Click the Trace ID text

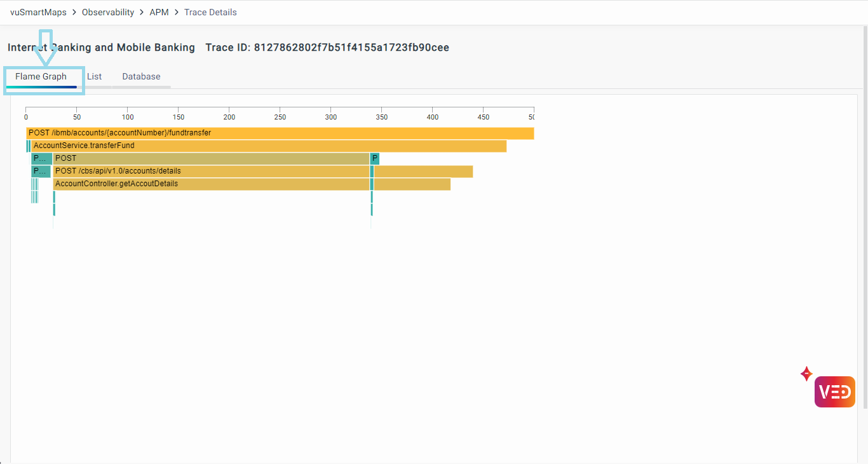tap(327, 48)
